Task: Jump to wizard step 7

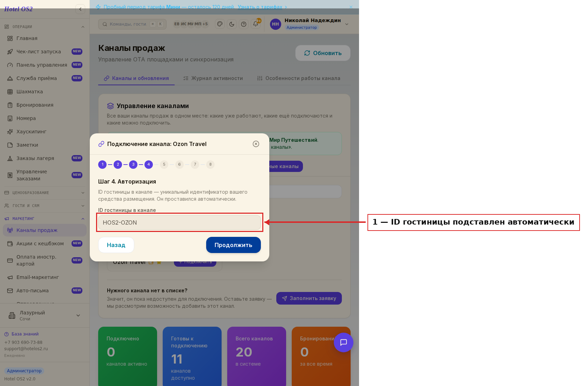Action: pyautogui.click(x=195, y=164)
